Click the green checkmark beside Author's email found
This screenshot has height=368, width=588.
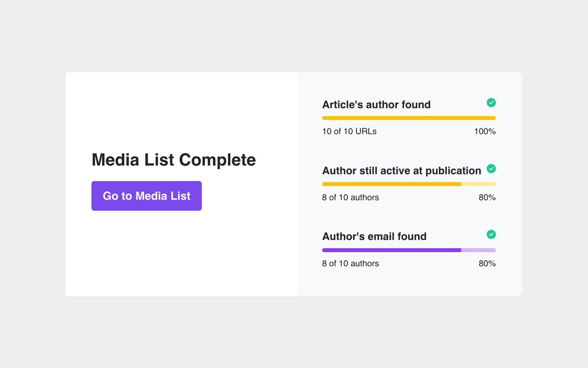(x=491, y=235)
